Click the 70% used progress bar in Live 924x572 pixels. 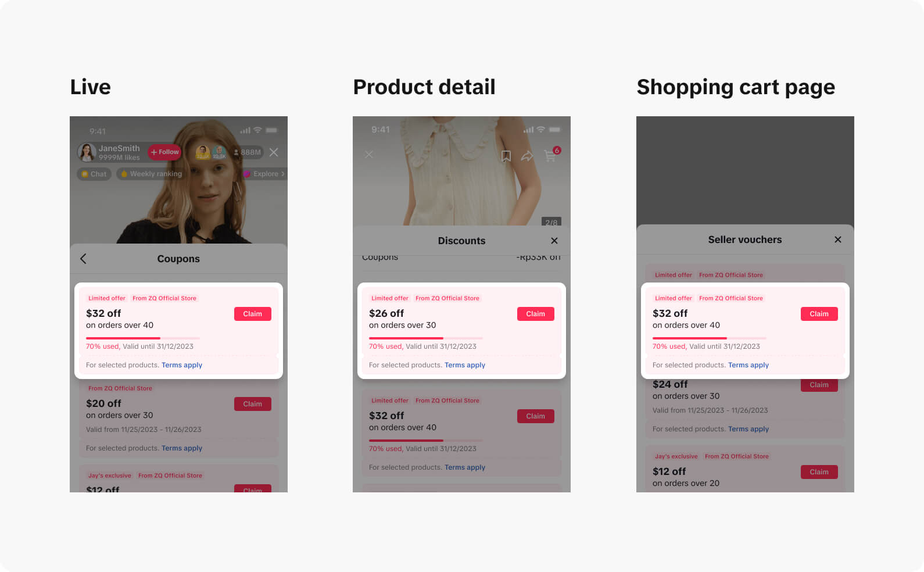[x=142, y=338]
